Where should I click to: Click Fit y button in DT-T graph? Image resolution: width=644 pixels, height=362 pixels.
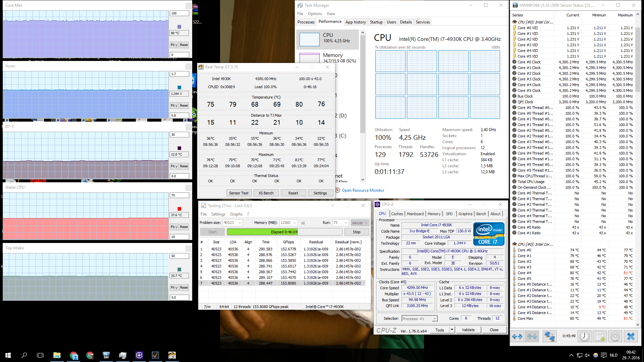174,166
